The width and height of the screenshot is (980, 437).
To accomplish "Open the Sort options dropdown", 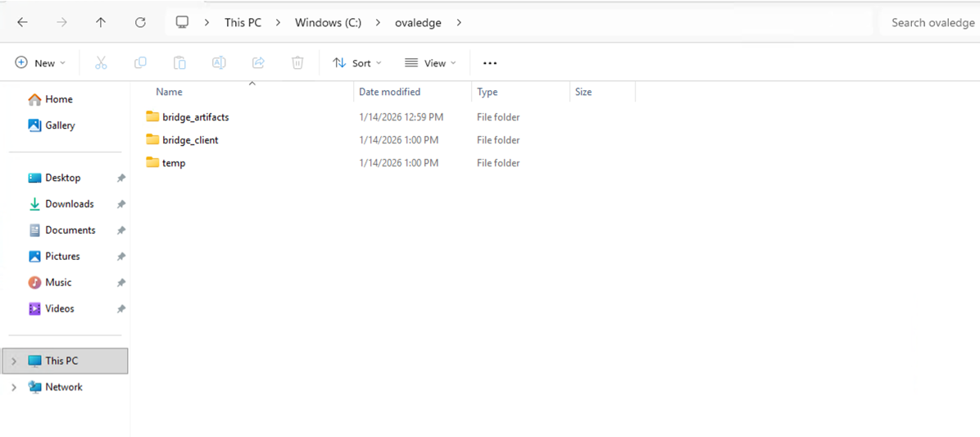I will click(x=356, y=63).
